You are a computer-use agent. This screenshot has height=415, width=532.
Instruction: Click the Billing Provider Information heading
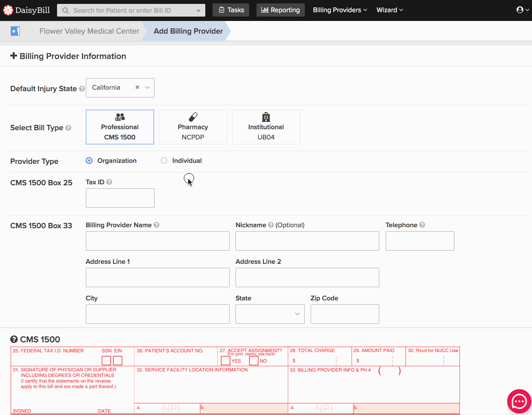pos(73,56)
